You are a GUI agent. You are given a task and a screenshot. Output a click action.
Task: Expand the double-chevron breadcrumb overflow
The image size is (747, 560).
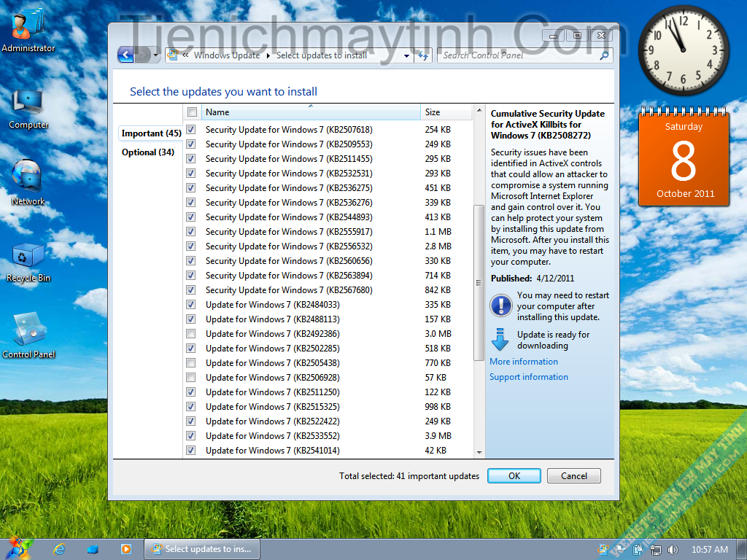(185, 55)
